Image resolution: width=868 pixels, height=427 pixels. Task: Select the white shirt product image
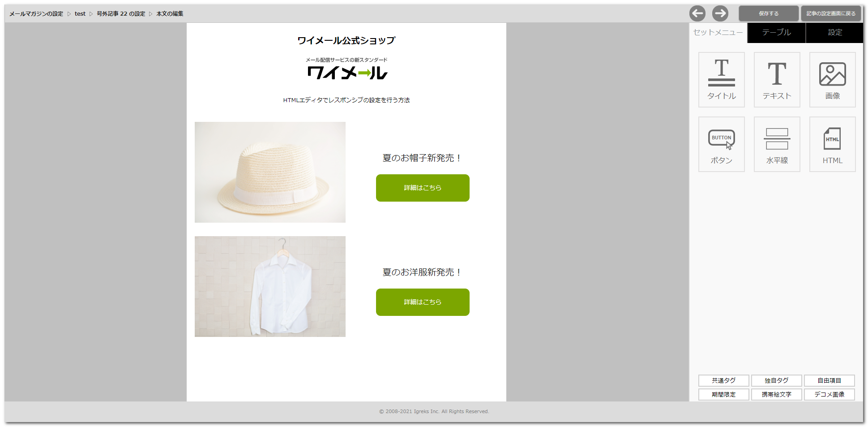[x=270, y=286]
